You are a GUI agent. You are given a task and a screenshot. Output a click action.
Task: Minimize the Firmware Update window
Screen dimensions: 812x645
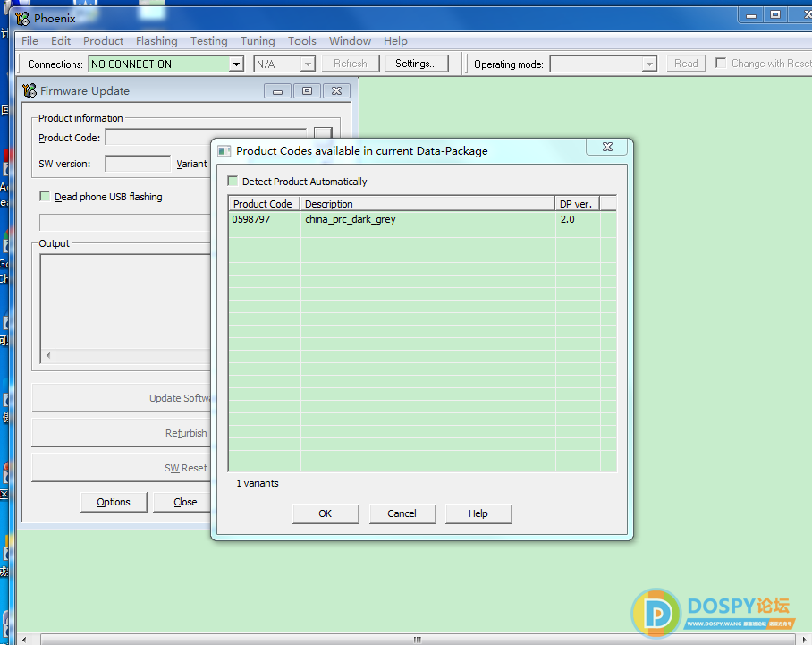point(277,91)
